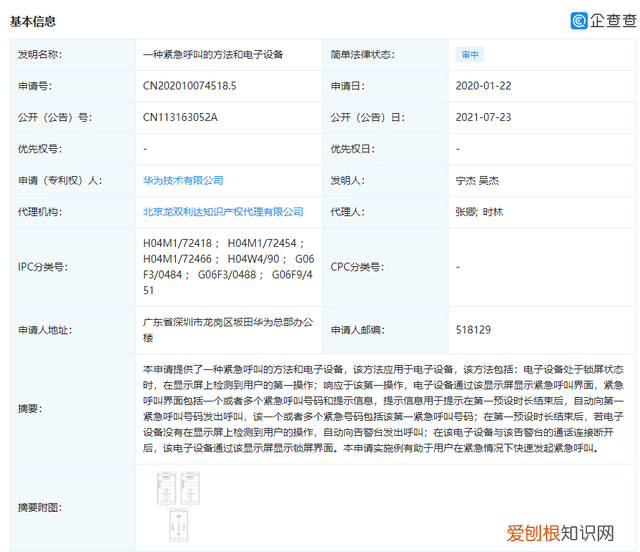640x552 pixels.
Task: Select invention name 一种紧急呼叫的方法和电子设备
Action: click(213, 55)
